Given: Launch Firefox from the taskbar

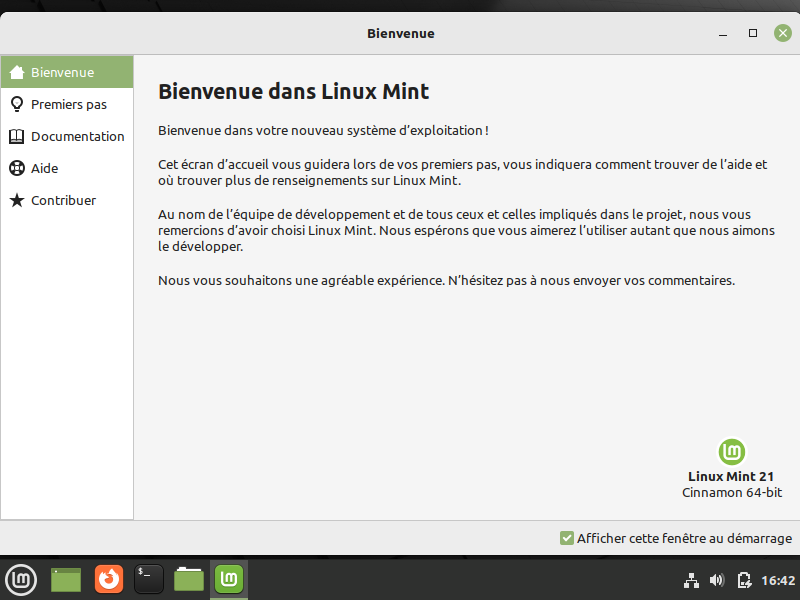Looking at the screenshot, I should pos(108,579).
